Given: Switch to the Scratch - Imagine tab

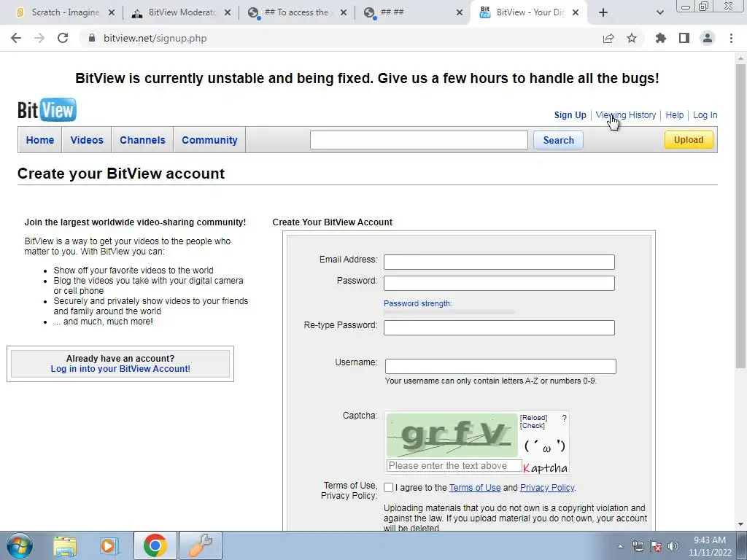Looking at the screenshot, I should [65, 12].
